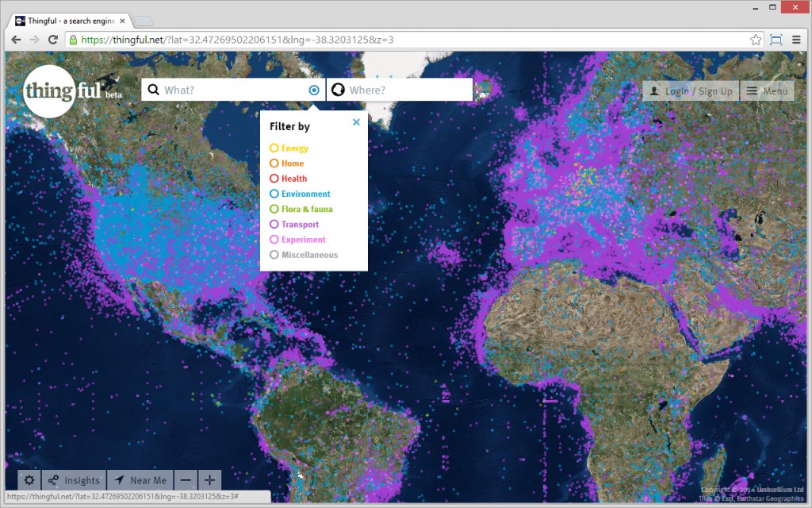Select the Miscellaneous filter

pos(304,255)
